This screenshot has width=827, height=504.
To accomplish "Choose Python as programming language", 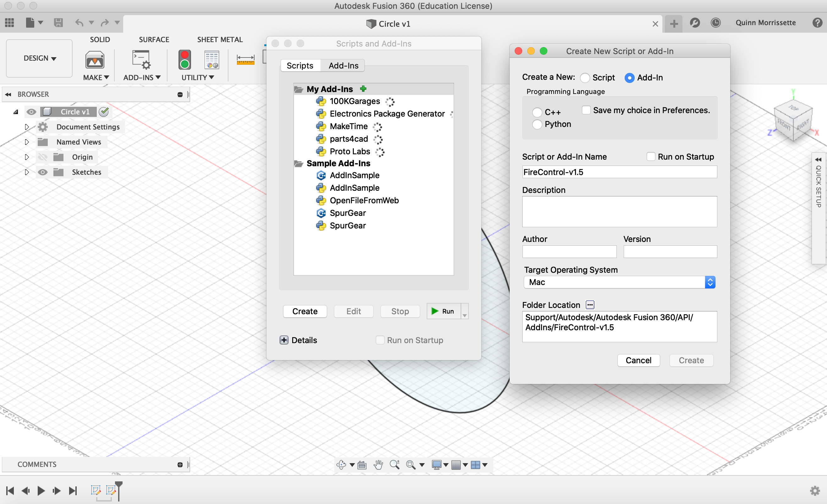I will (537, 124).
